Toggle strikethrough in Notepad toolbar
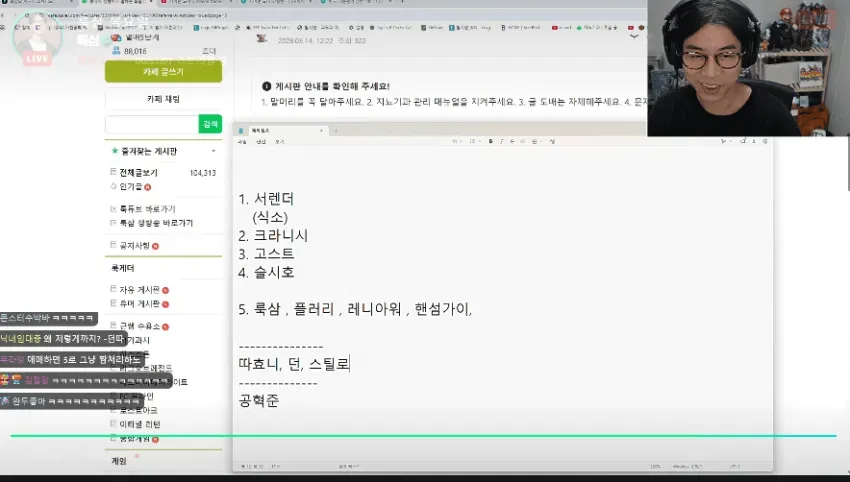 512,142
